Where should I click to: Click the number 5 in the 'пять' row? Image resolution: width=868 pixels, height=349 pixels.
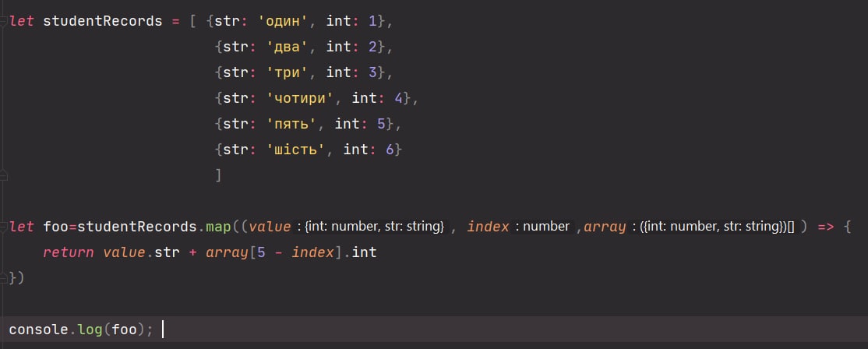pyautogui.click(x=382, y=125)
